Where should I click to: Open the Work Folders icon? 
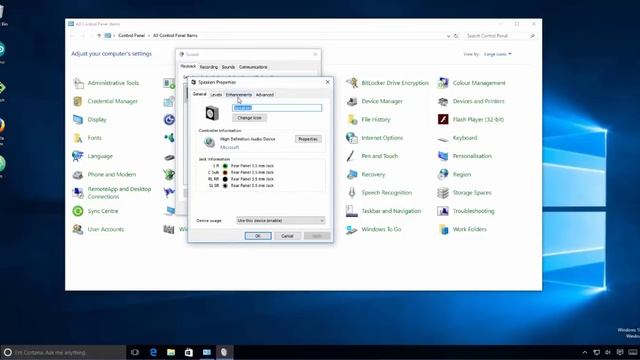coord(443,229)
